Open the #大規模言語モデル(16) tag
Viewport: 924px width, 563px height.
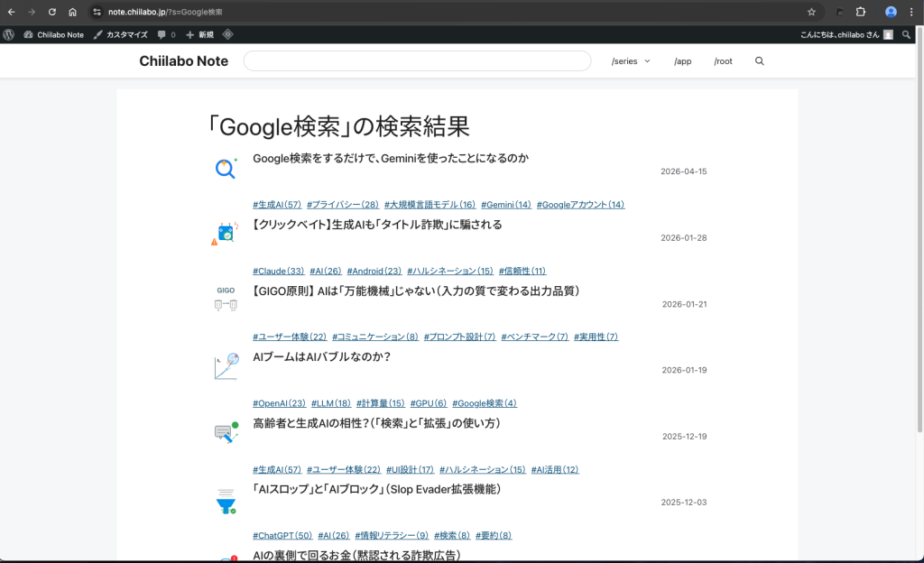[x=430, y=205]
